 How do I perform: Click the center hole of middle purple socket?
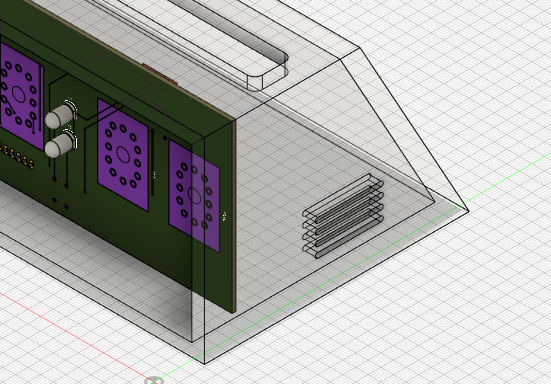point(123,154)
